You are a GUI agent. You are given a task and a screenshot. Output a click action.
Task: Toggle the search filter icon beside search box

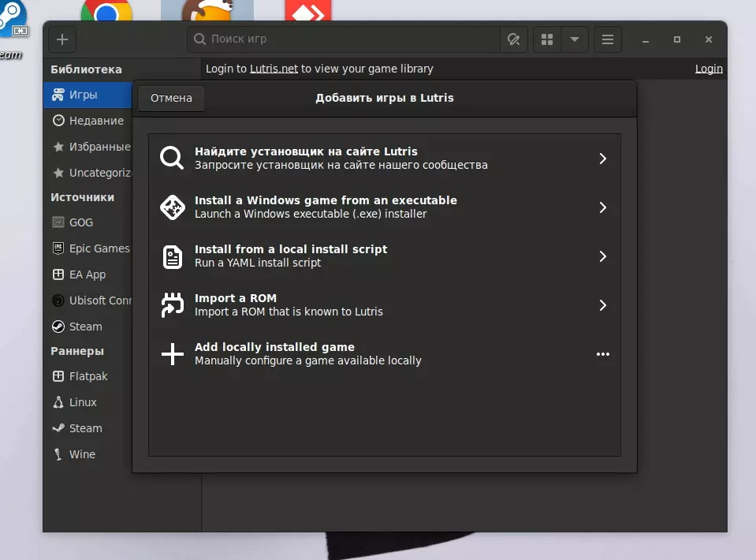click(x=512, y=39)
